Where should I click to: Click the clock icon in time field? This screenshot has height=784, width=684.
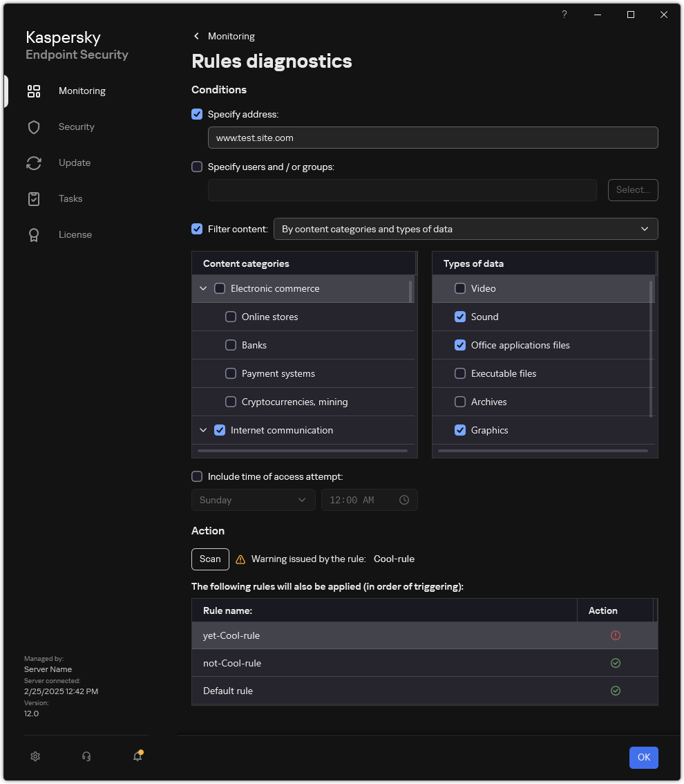tap(404, 500)
